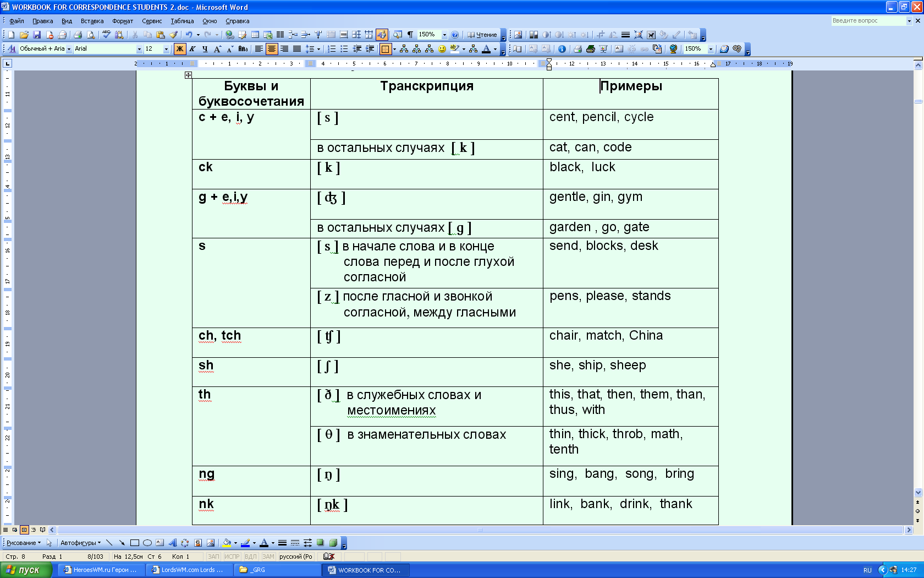Screen dimensions: 924x578
Task: Toggle italic formatting (К)
Action: [193, 49]
